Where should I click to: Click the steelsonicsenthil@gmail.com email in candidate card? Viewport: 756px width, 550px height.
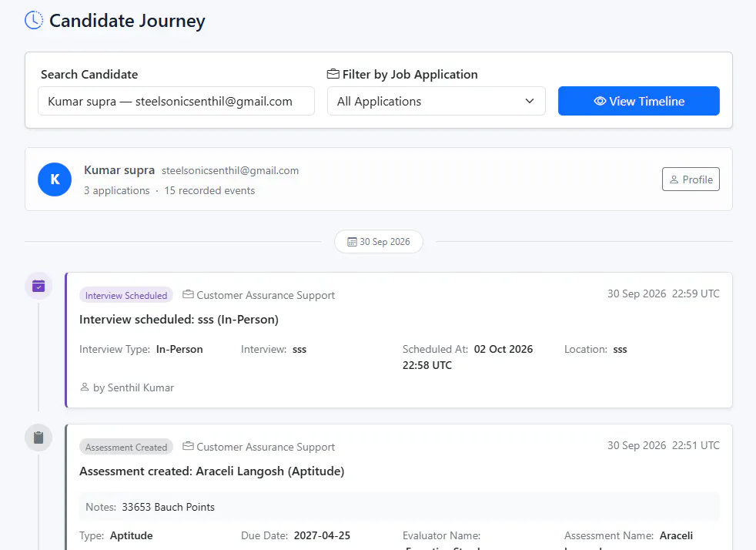[x=230, y=171]
